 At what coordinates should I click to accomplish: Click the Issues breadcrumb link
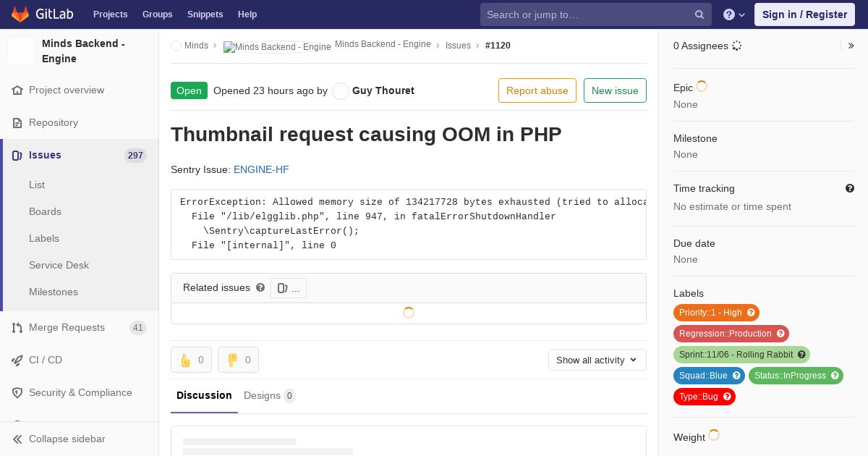(x=458, y=46)
